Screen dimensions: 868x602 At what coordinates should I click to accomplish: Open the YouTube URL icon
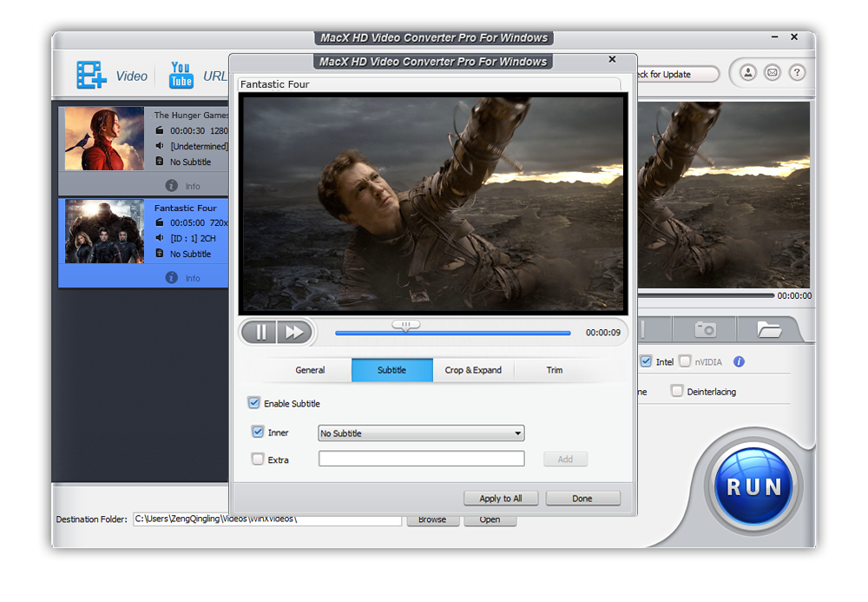click(x=181, y=75)
